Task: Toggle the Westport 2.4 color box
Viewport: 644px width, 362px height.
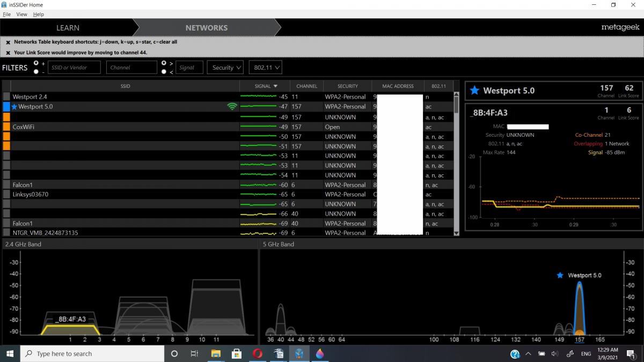Action: tap(6, 97)
